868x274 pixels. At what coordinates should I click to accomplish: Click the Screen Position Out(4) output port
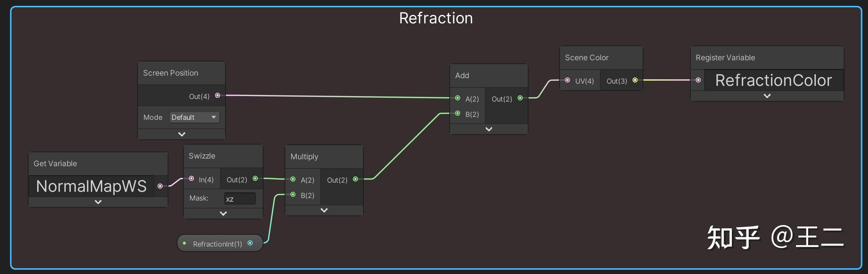(x=218, y=95)
